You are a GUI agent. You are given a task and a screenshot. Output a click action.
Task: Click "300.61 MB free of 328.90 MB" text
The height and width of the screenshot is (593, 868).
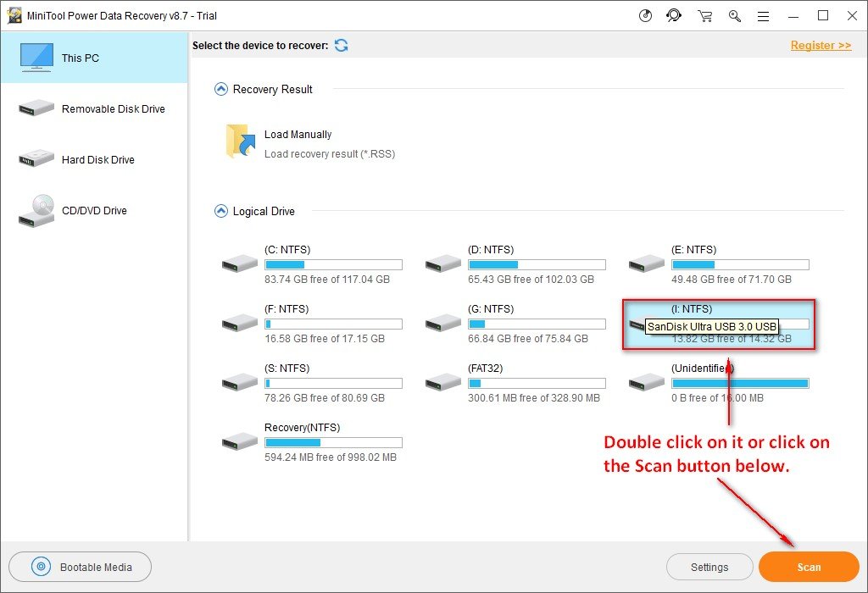534,397
